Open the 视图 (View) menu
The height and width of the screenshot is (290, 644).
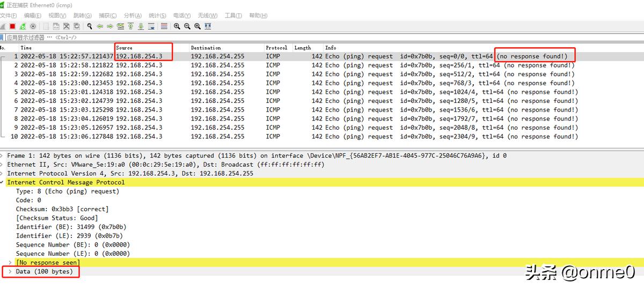click(57, 16)
